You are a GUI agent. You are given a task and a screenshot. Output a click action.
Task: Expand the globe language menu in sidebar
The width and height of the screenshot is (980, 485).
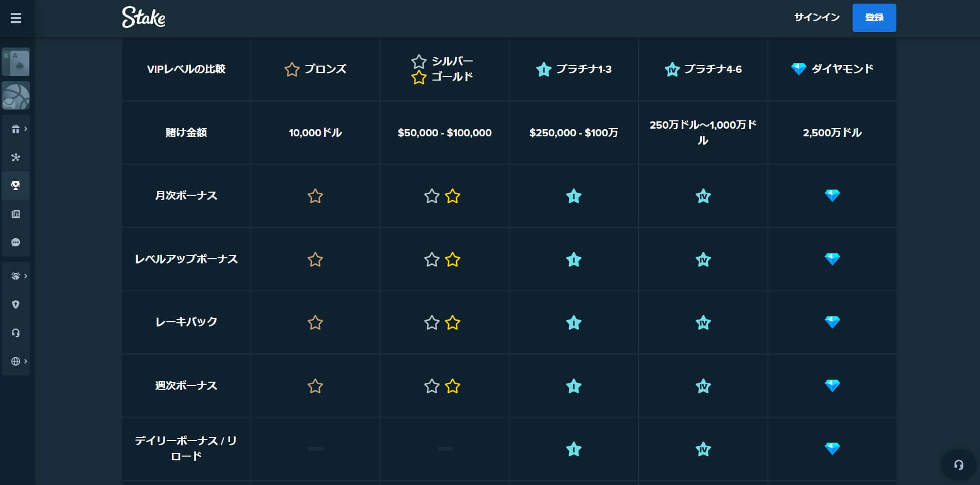coord(16,362)
